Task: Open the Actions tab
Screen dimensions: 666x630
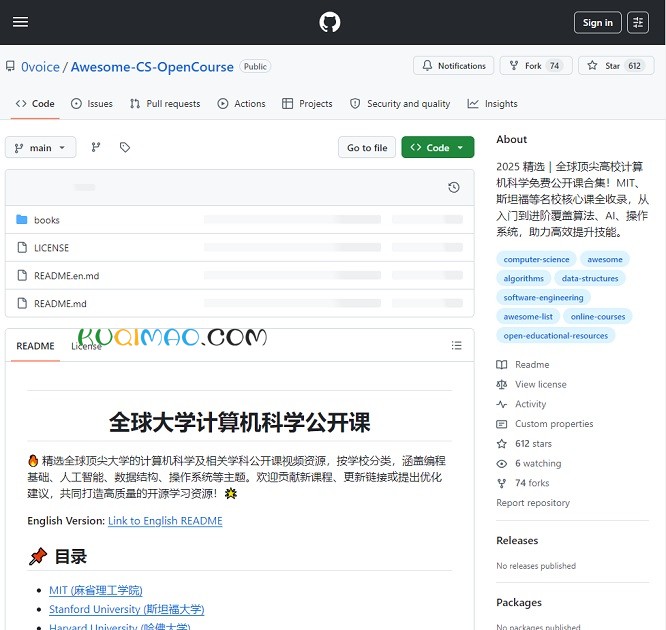Action: tap(241, 104)
